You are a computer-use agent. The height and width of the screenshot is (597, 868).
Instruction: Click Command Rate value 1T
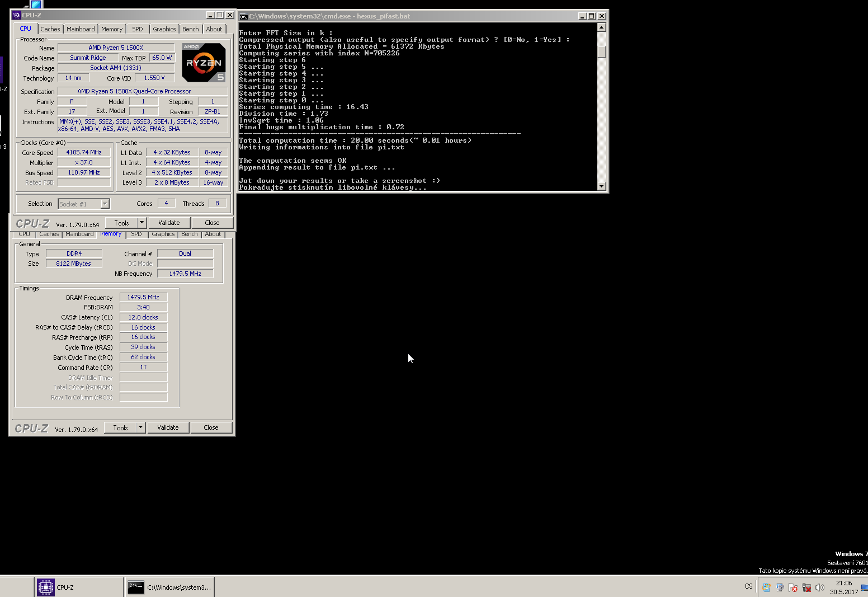[x=143, y=367]
